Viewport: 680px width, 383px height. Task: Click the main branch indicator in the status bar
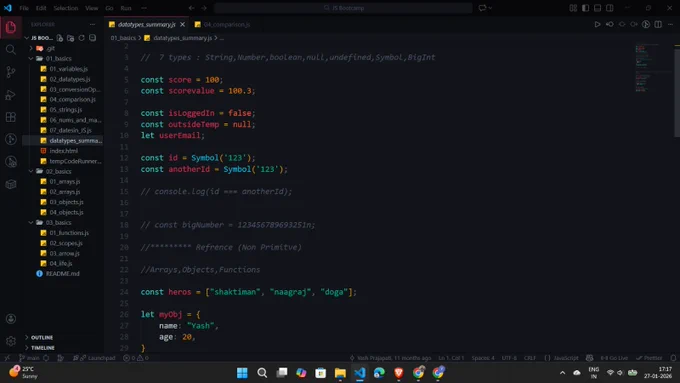click(x=29, y=358)
